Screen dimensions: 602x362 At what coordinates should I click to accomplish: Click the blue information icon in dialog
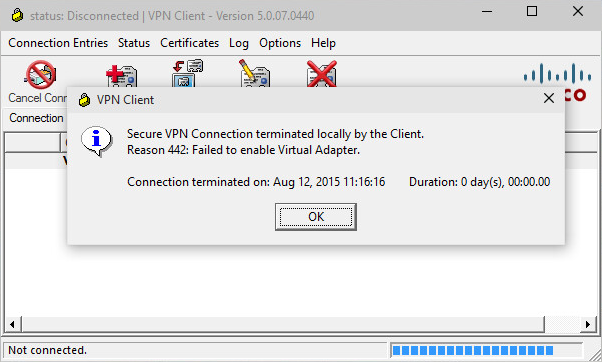coord(96,141)
